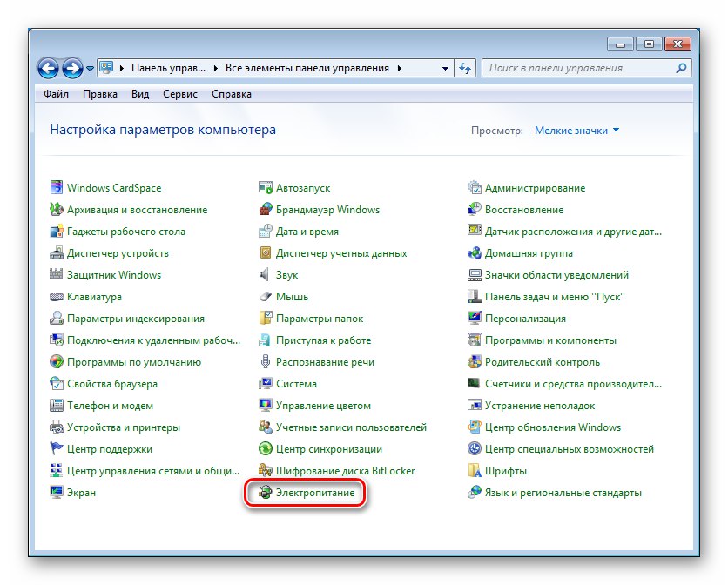Select the Диспетчер устройств icon
Viewport: 728px width, 585px height.
[57, 253]
